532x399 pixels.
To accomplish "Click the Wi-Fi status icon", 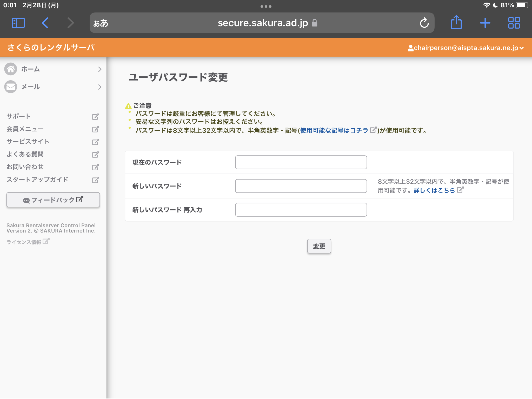I will [x=486, y=5].
